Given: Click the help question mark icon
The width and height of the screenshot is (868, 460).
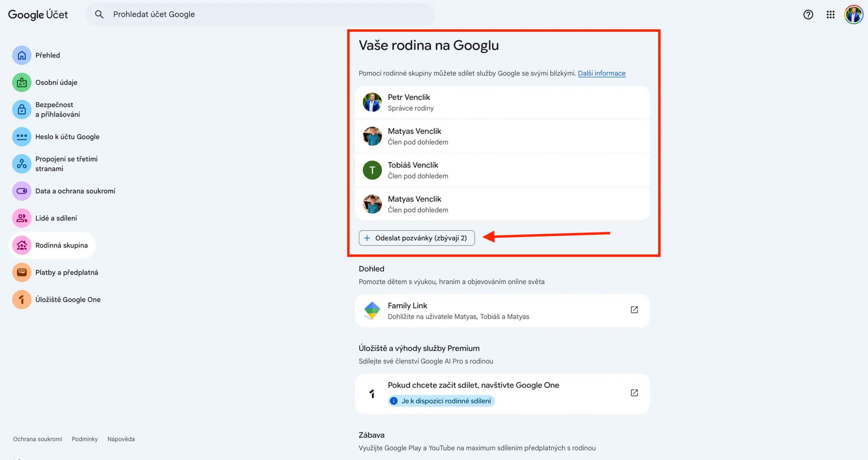Looking at the screenshot, I should pos(809,14).
